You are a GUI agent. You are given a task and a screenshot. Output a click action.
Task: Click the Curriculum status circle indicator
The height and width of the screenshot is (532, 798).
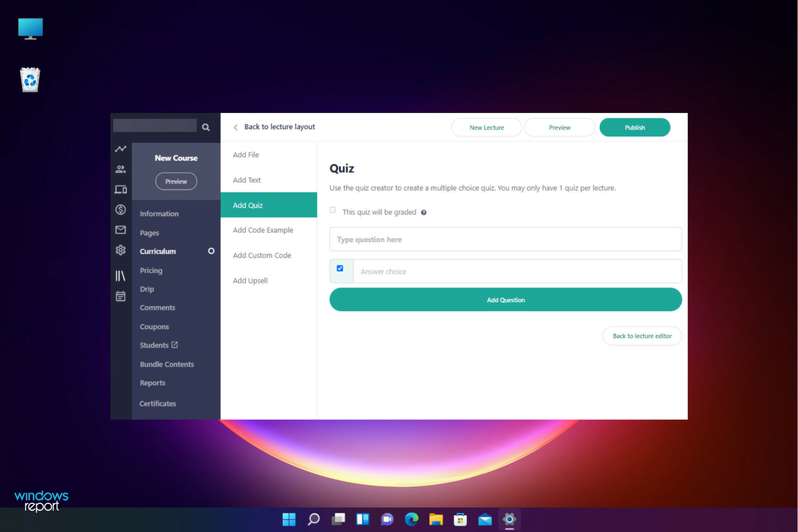211,251
